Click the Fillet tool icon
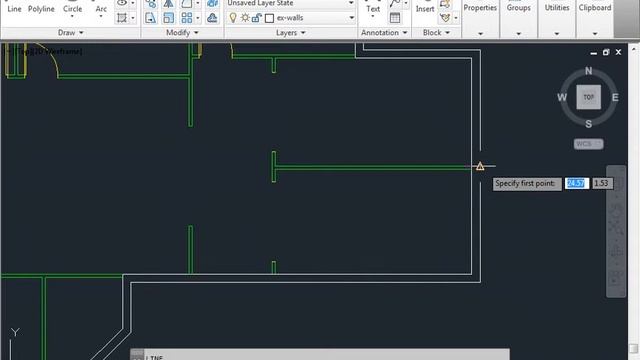Image resolution: width=640 pixels, height=360 pixels. point(187,4)
